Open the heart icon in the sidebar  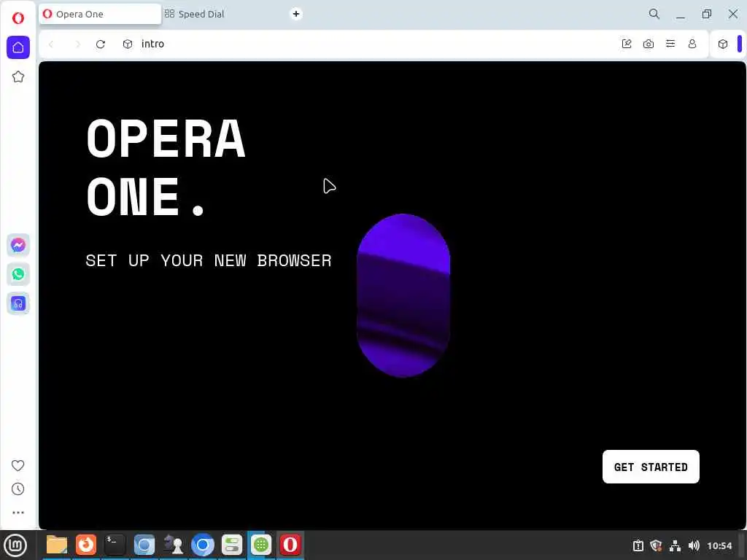(x=18, y=465)
